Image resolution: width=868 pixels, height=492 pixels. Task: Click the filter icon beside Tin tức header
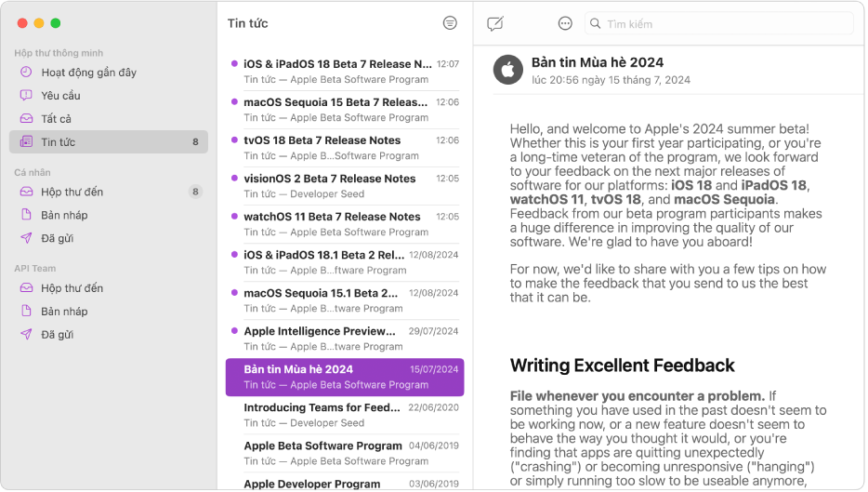[x=450, y=22]
